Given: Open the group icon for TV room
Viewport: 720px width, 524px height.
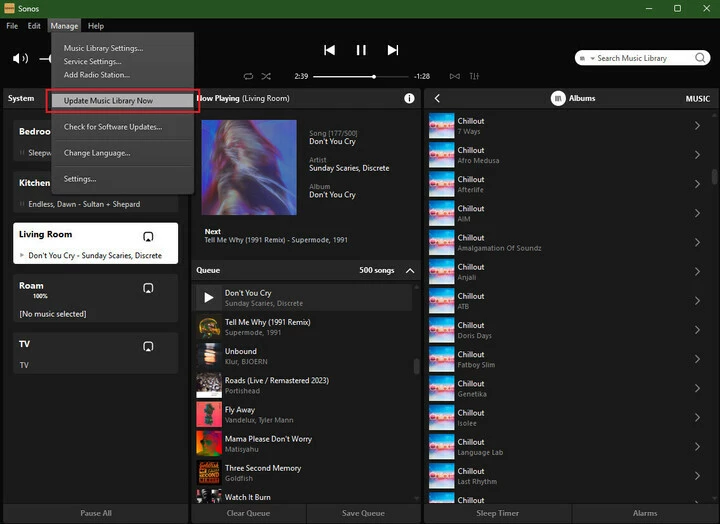Looking at the screenshot, I should (148, 346).
